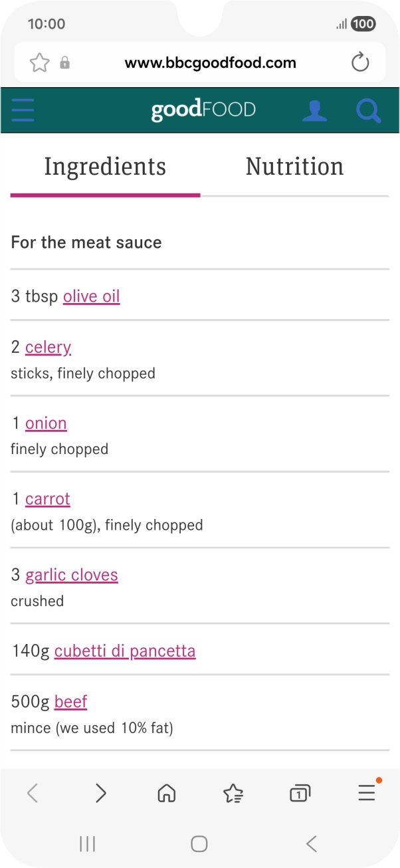400x868 pixels.
Task: Switch to the Nutrition tab
Action: click(294, 166)
